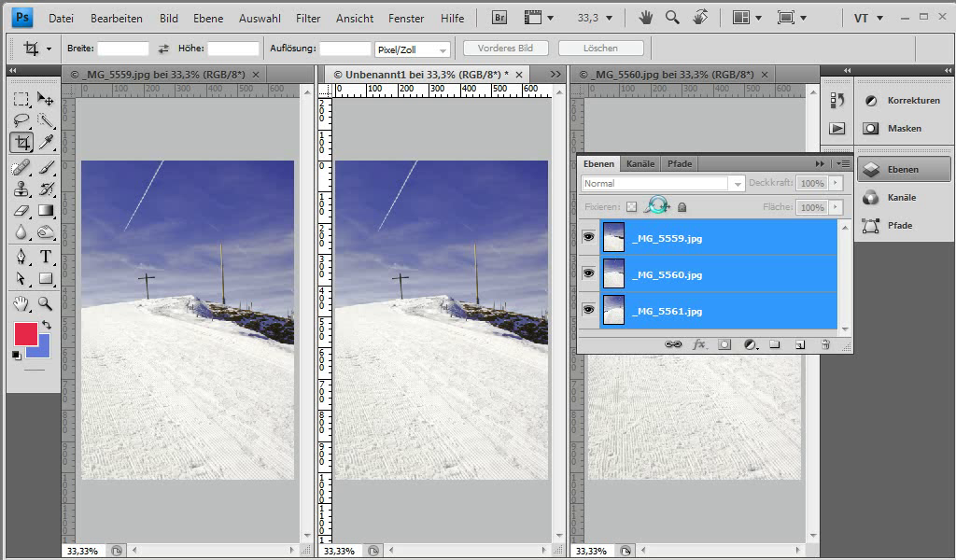Viewport: 956px width, 560px height.
Task: Select the Eraser tool
Action: 21,211
